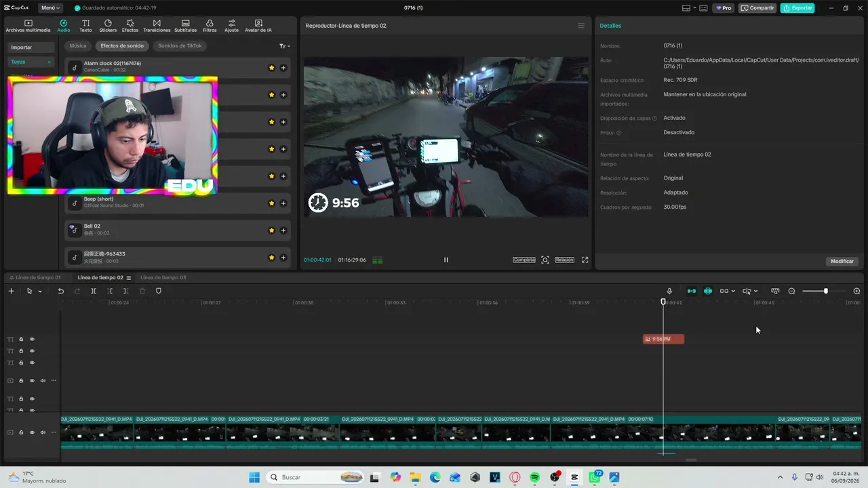Select the Música tab
The image size is (868, 488).
pyautogui.click(x=78, y=45)
